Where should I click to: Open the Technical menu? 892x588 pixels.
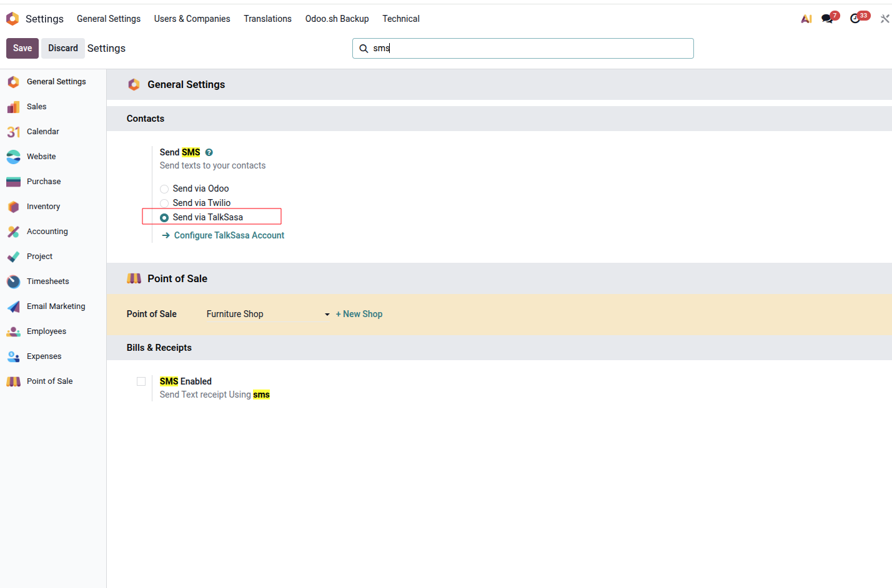point(401,19)
